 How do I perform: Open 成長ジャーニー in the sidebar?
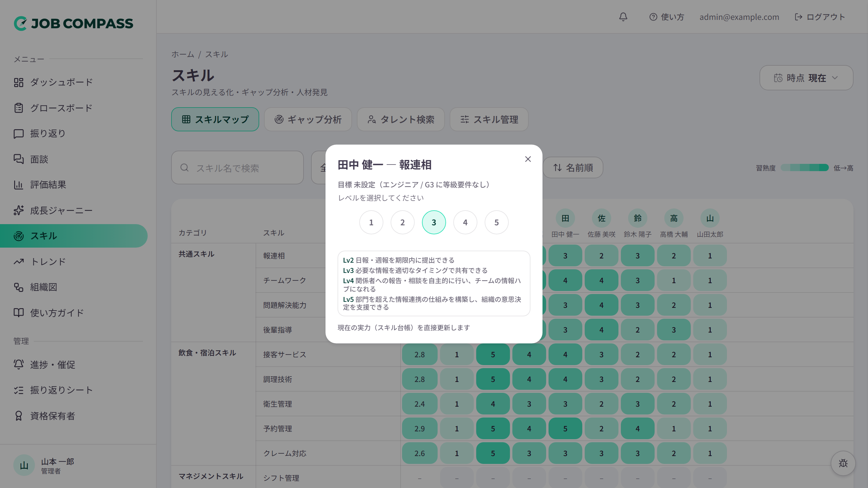click(x=74, y=211)
